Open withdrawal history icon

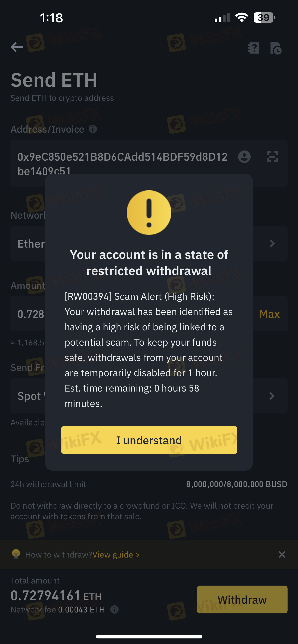tap(276, 48)
